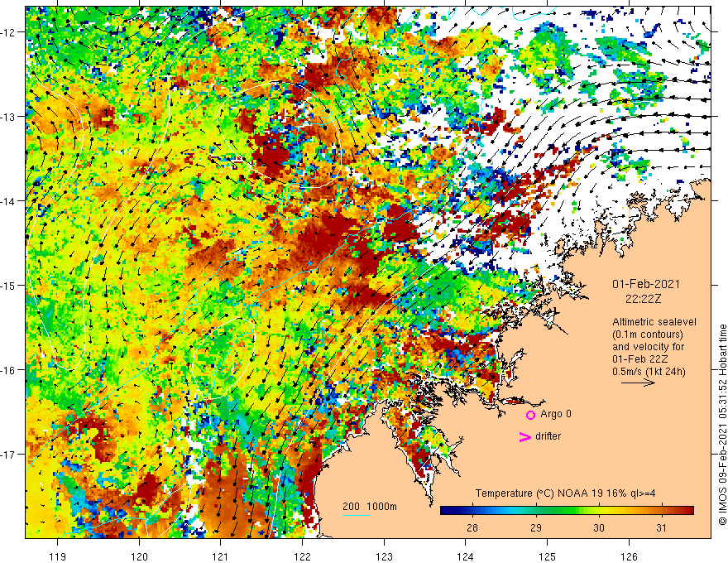Screen dimensions: 728x563
Task: Click the magenta drifter arrow symbol
Action: click(524, 436)
